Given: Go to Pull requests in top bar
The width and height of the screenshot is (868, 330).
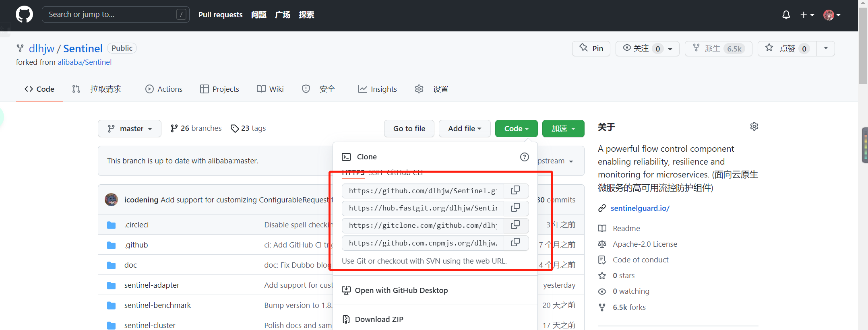Looking at the screenshot, I should [x=220, y=15].
